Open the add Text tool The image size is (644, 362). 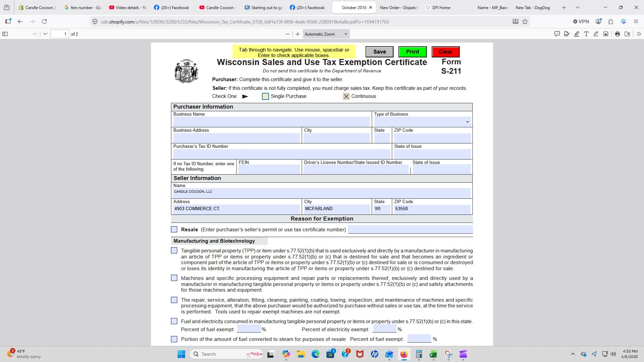[x=586, y=34]
